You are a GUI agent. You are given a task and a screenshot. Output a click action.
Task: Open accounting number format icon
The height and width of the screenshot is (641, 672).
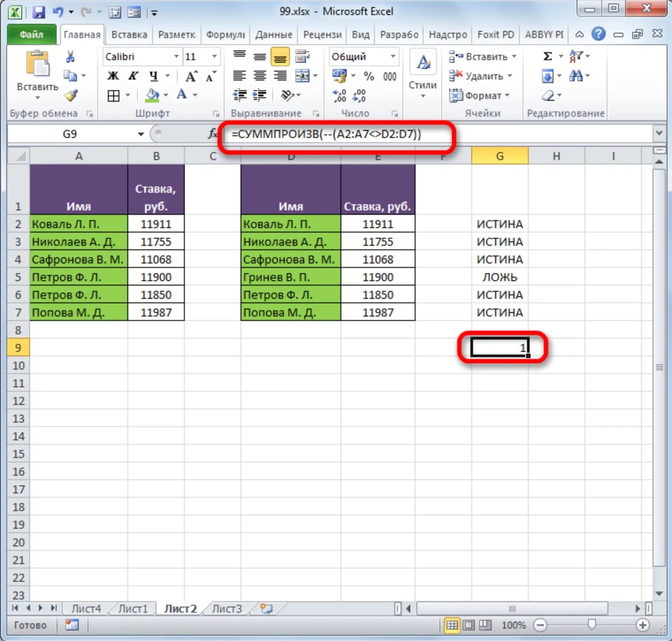[339, 76]
